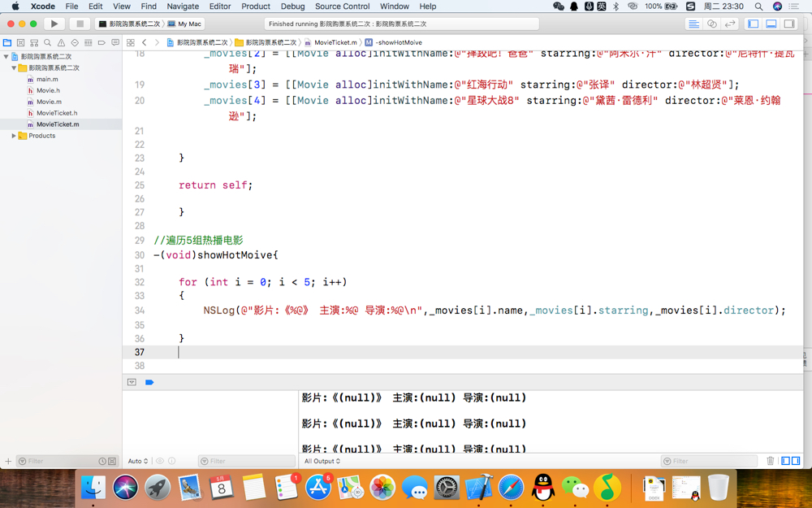Open the MovieTicket.m jump bar segment

331,42
